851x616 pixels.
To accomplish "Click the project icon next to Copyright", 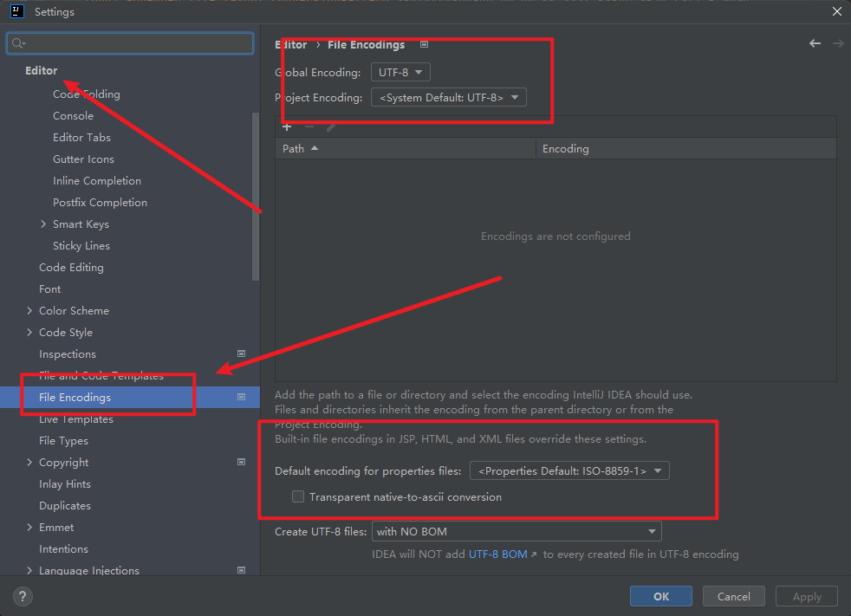I will [242, 462].
